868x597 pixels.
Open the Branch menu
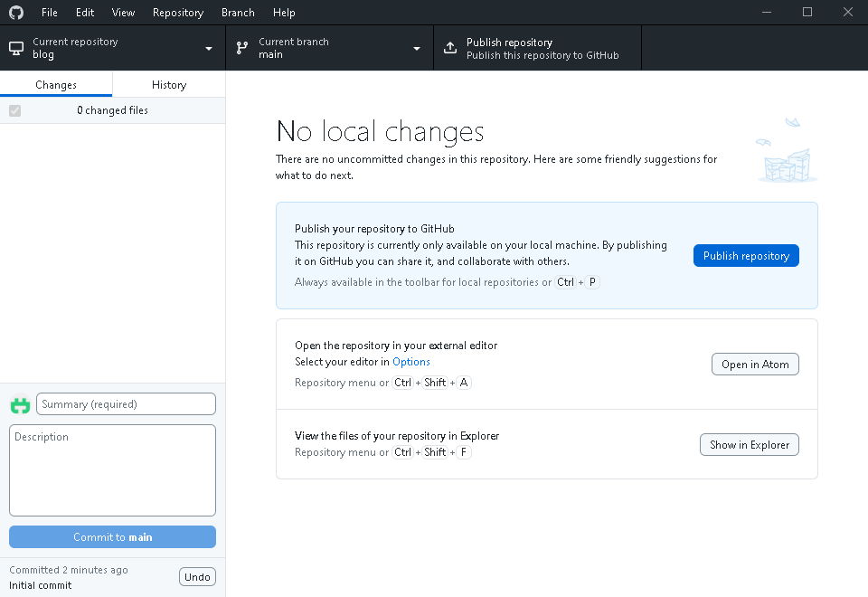238,13
